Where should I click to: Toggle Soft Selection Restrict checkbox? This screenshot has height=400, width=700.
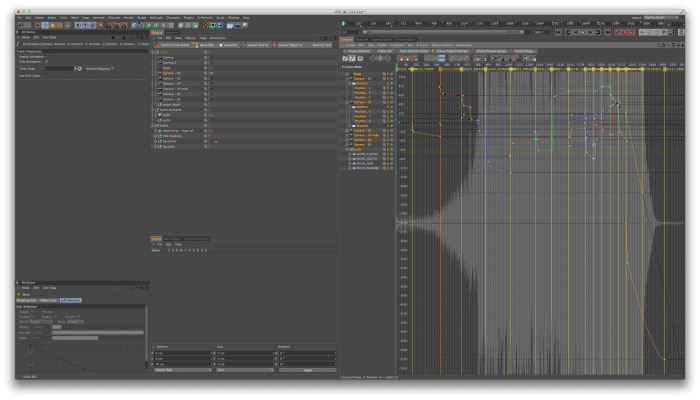click(79, 317)
